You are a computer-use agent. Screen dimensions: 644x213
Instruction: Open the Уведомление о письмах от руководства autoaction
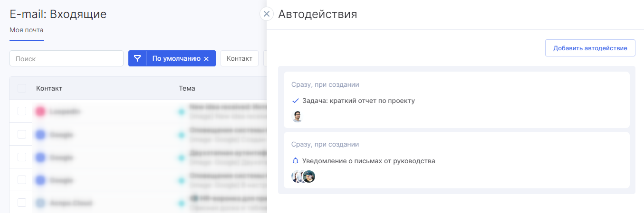click(x=368, y=161)
